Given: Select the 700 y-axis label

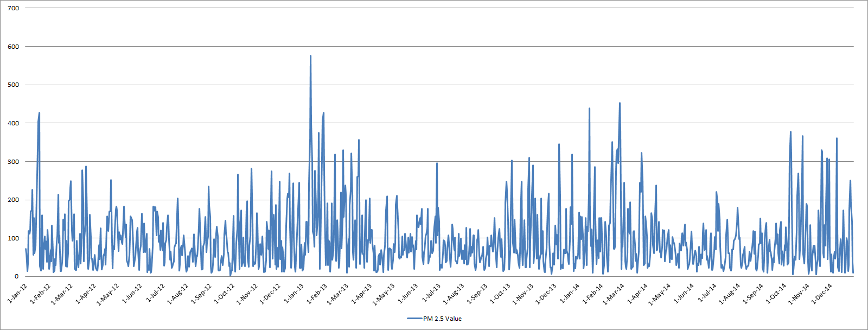Looking at the screenshot, I should click(x=14, y=8).
